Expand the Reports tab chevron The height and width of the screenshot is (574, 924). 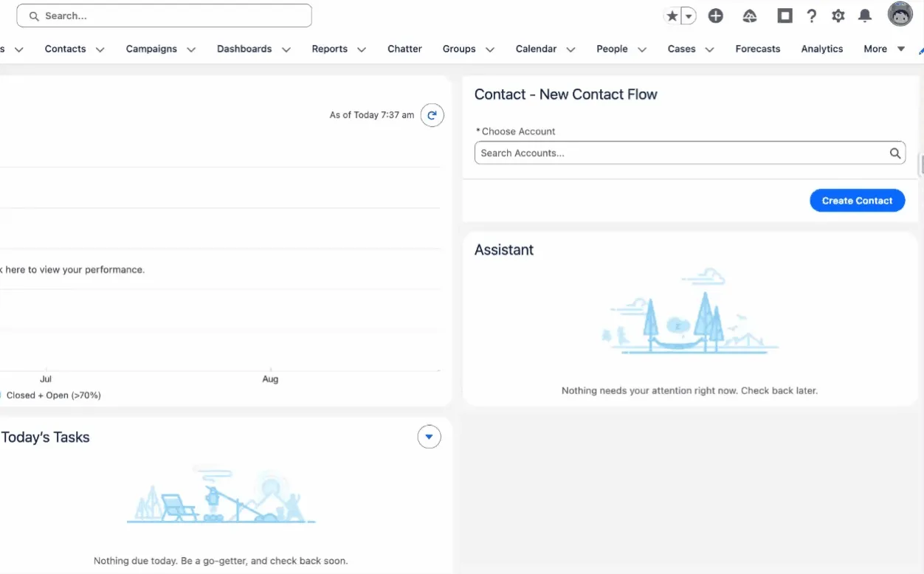pos(362,49)
